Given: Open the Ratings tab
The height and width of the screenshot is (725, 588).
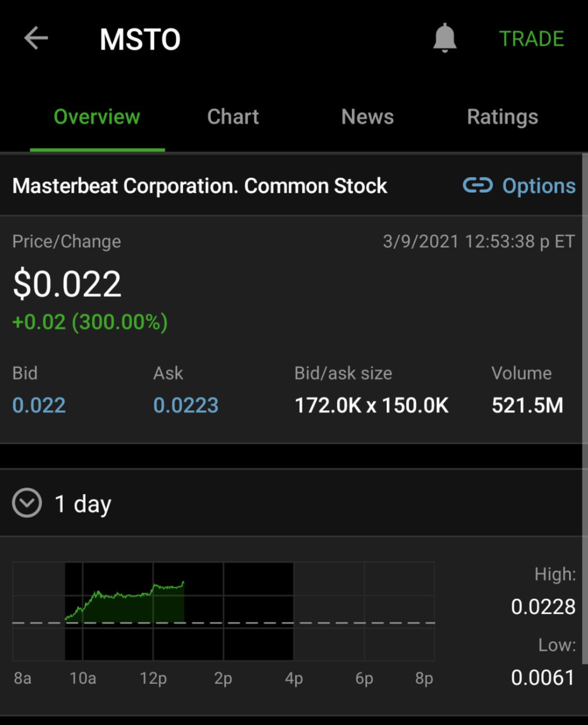Looking at the screenshot, I should [x=502, y=117].
